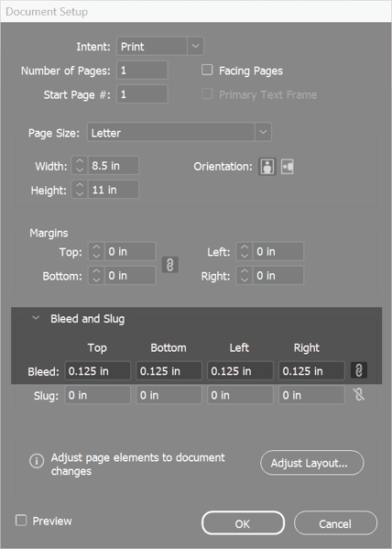Click the Slug Bottom field
Viewport: 392px width, 549px height.
tap(169, 395)
